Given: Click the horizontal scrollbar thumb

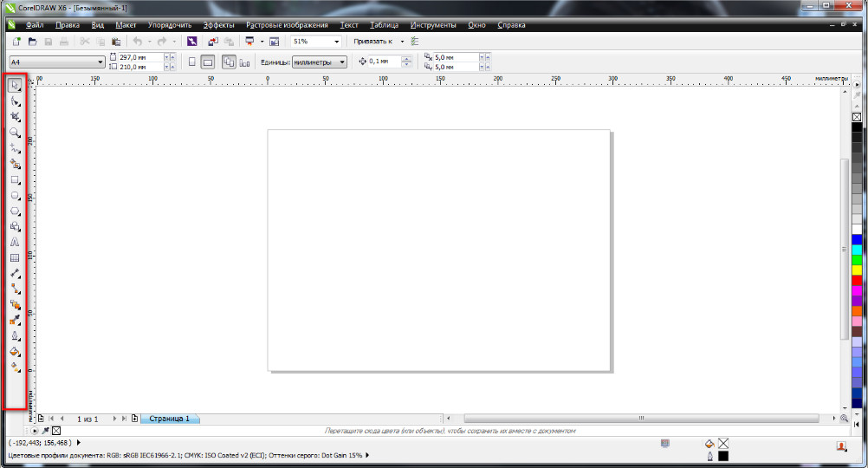Looking at the screenshot, I should tap(641, 418).
